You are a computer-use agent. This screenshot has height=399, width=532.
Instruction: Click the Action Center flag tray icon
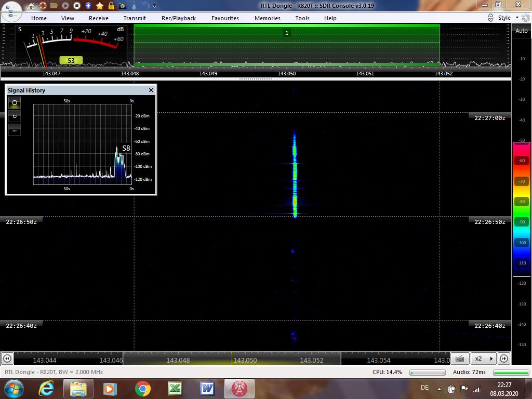coord(464,389)
